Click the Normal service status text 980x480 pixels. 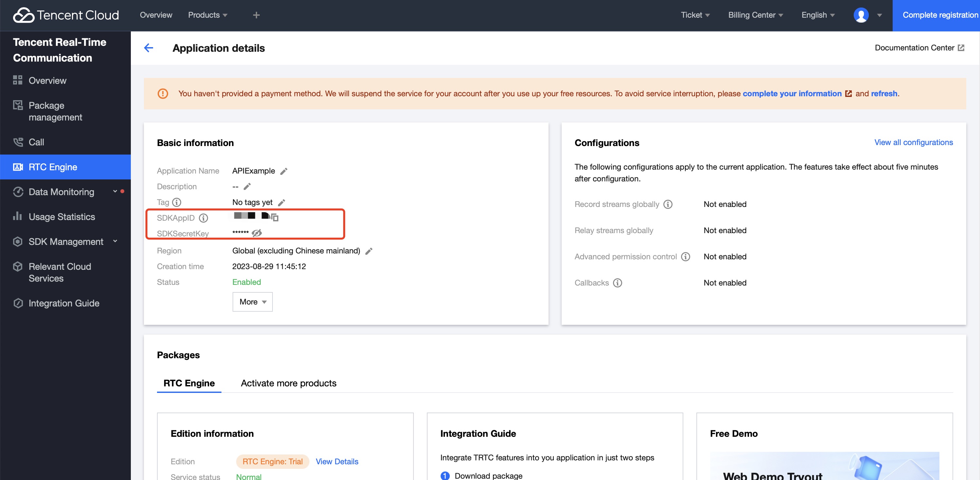pyautogui.click(x=248, y=477)
